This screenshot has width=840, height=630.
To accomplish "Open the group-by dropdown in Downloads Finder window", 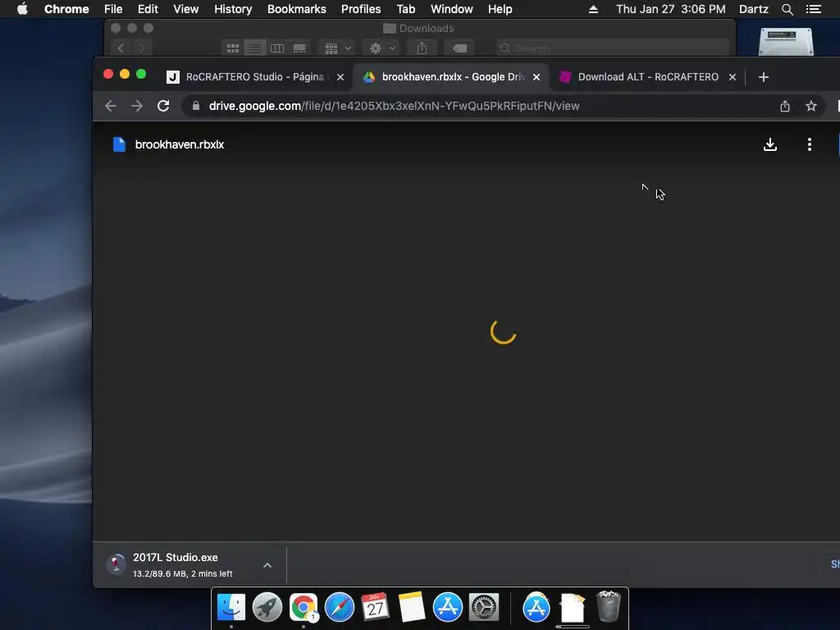I will (x=337, y=48).
